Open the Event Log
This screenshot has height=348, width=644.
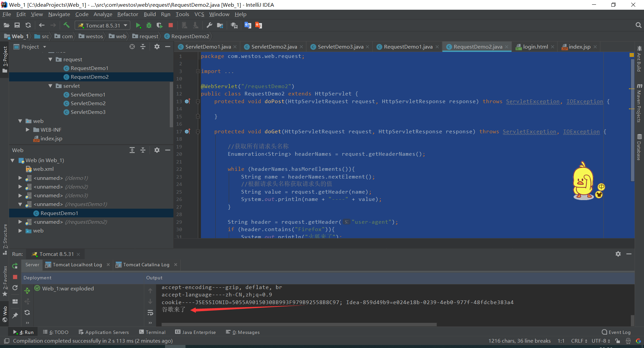[x=616, y=332]
